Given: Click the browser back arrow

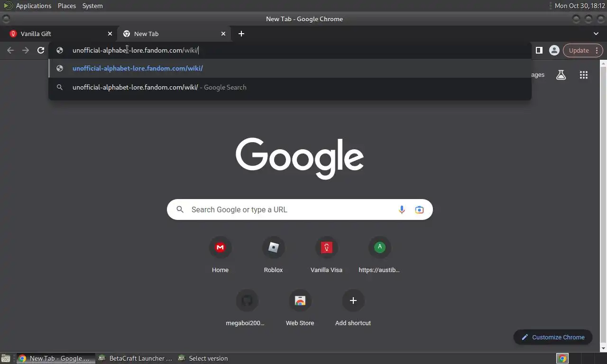Looking at the screenshot, I should coord(10,50).
